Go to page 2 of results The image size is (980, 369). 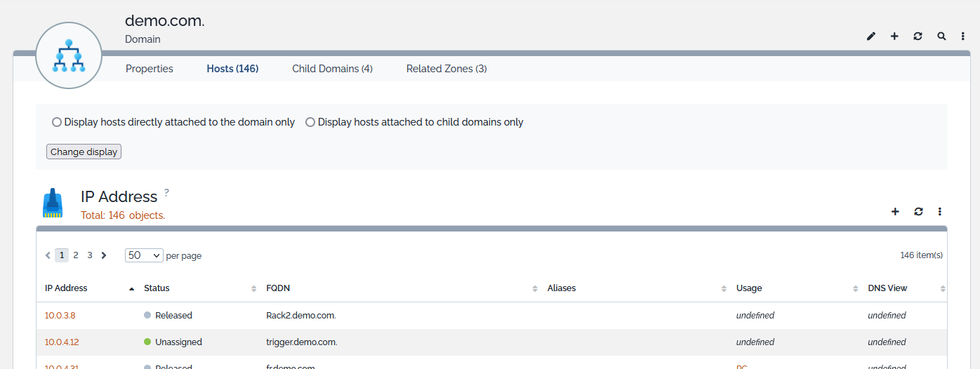click(x=76, y=255)
